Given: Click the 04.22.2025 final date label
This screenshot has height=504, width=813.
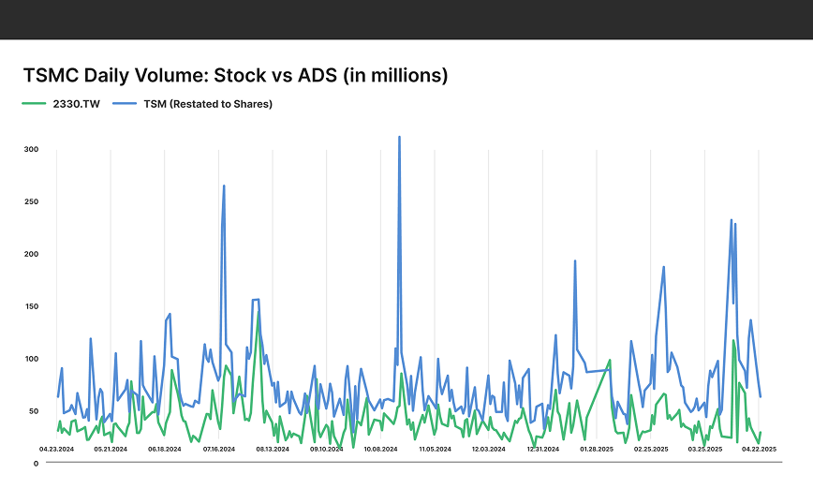Looking at the screenshot, I should coord(759,449).
